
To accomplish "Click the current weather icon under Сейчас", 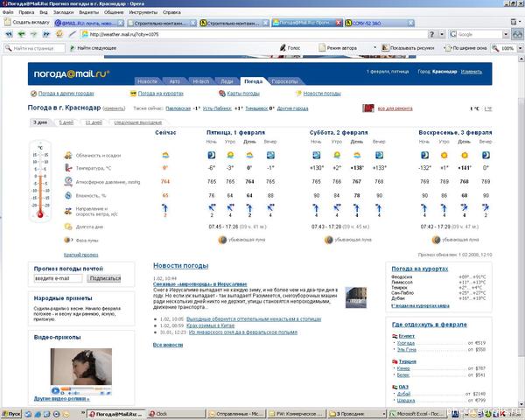I will point(165,155).
